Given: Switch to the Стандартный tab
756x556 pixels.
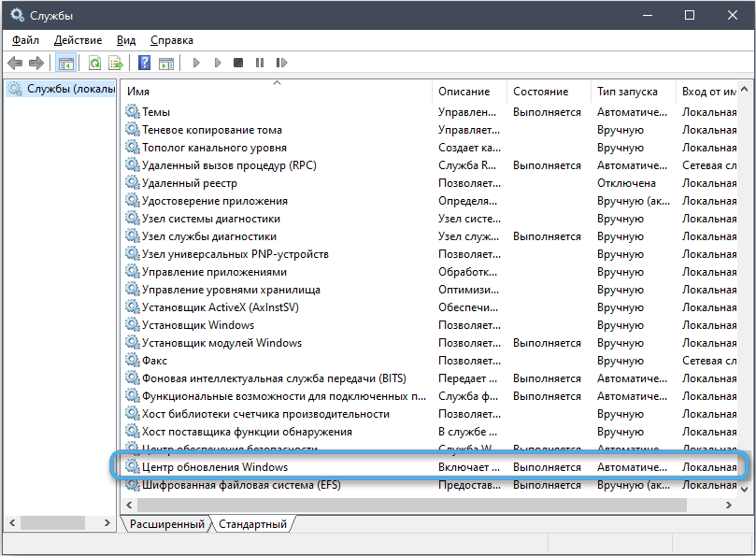Looking at the screenshot, I should pyautogui.click(x=252, y=524).
